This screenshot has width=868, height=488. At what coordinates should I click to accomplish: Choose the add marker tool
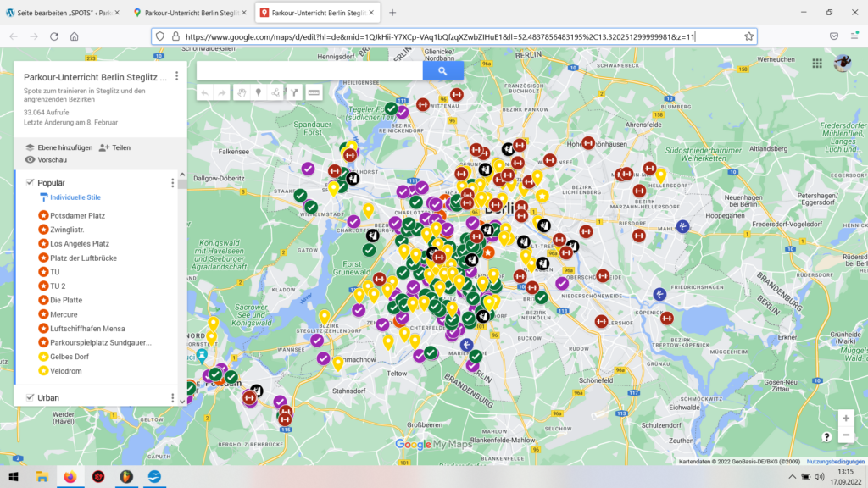click(x=259, y=92)
